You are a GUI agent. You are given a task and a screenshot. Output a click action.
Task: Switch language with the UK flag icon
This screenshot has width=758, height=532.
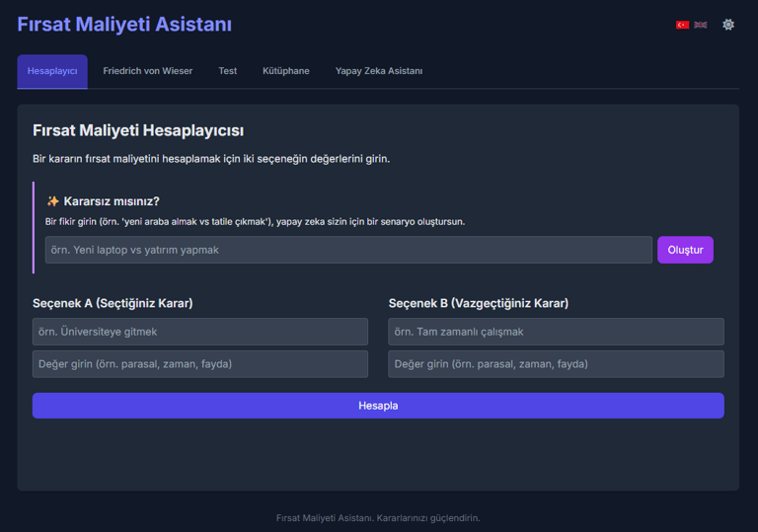(701, 25)
